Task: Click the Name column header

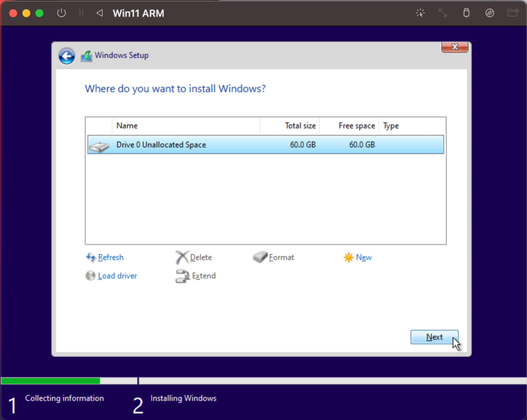Action: tap(186, 126)
